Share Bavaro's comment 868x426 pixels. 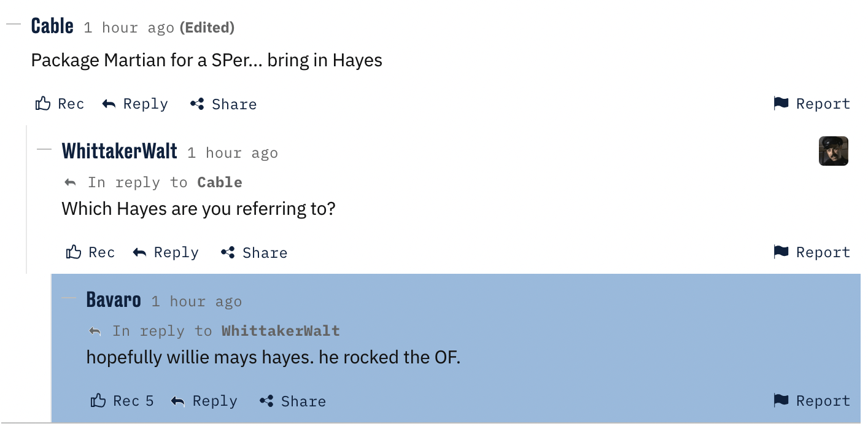tap(293, 401)
